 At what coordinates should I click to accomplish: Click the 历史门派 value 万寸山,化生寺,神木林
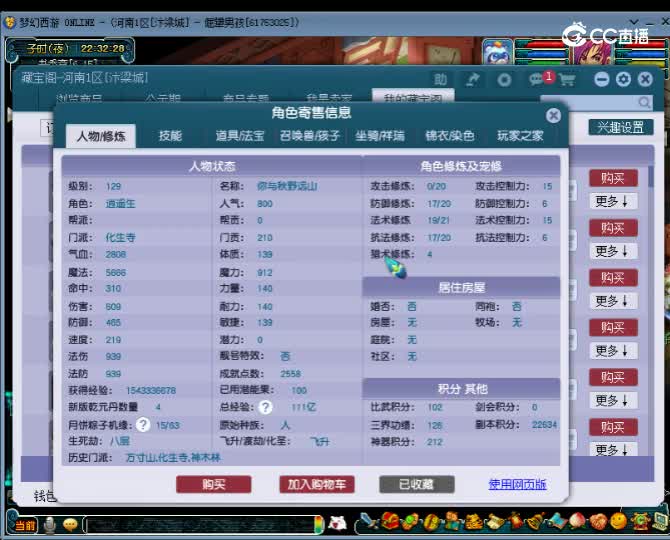pyautogui.click(x=173, y=458)
